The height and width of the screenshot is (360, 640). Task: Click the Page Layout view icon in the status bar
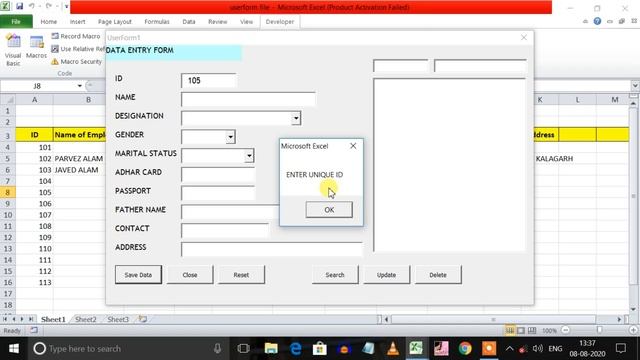[x=521, y=330]
